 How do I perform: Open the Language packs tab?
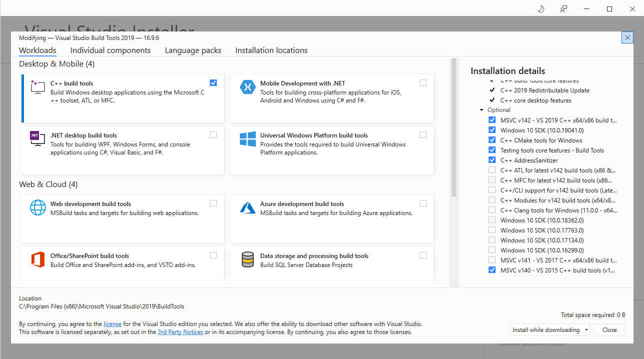[x=193, y=50]
